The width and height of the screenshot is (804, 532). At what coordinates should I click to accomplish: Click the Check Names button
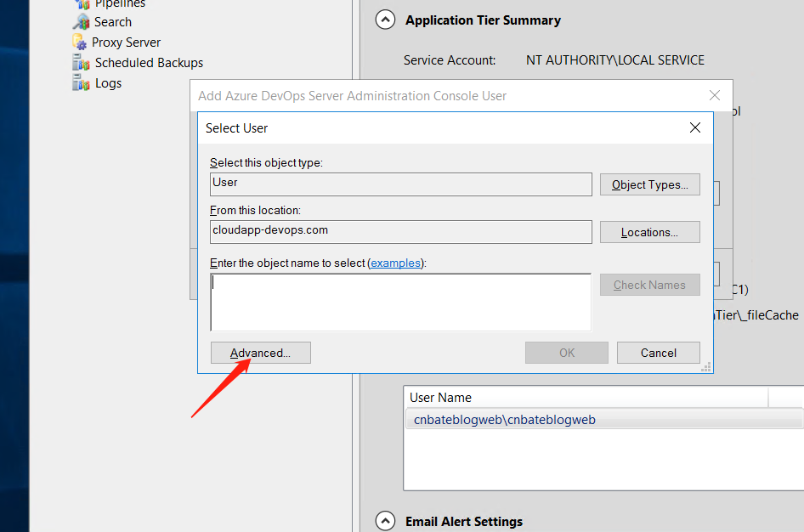649,285
